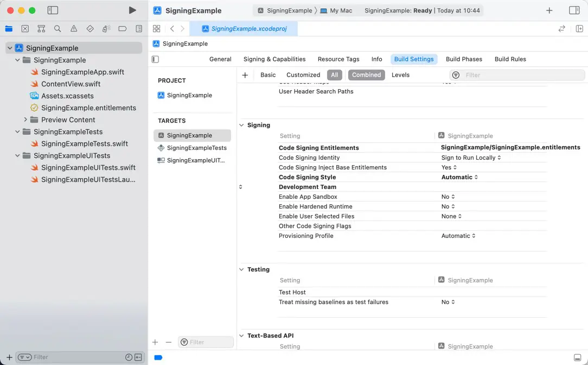Open the Code Signing Identity dropdown
This screenshot has width=588, height=365.
coord(471,158)
